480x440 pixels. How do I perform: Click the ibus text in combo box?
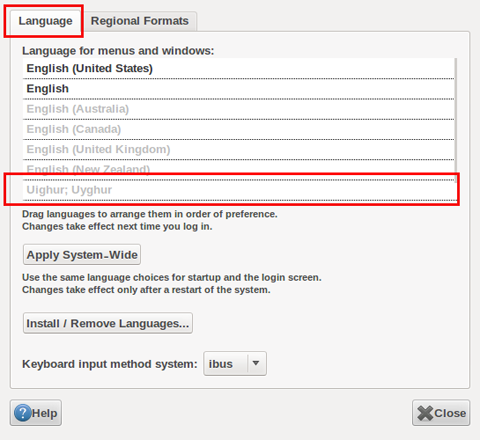[220, 364]
